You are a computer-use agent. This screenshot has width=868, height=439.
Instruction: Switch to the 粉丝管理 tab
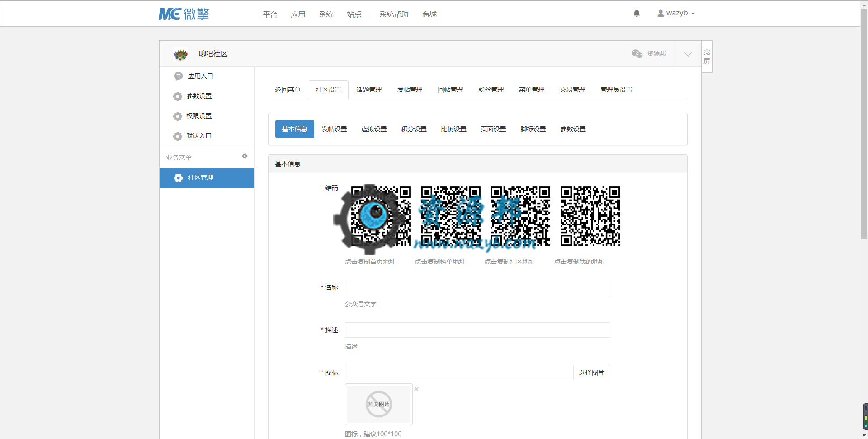491,90
